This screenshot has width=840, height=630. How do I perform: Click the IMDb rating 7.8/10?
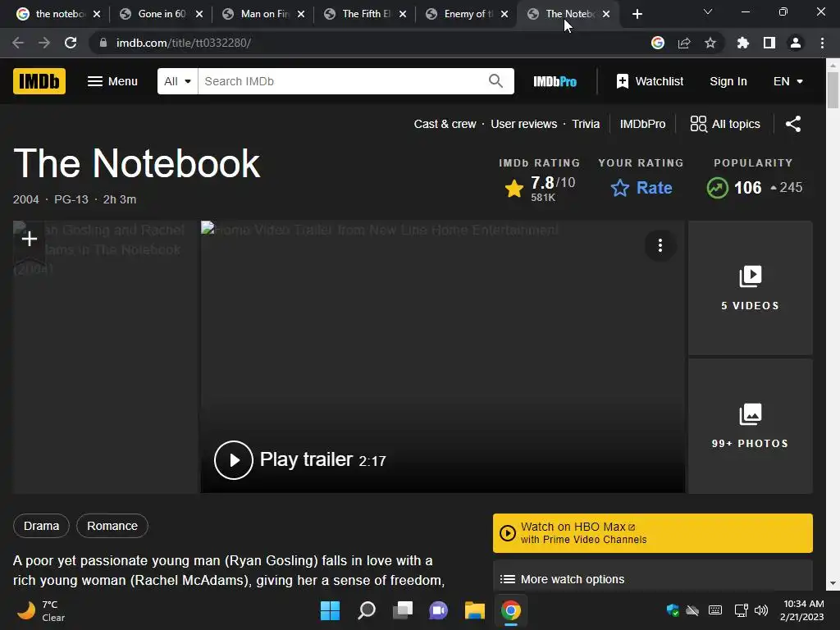click(540, 189)
